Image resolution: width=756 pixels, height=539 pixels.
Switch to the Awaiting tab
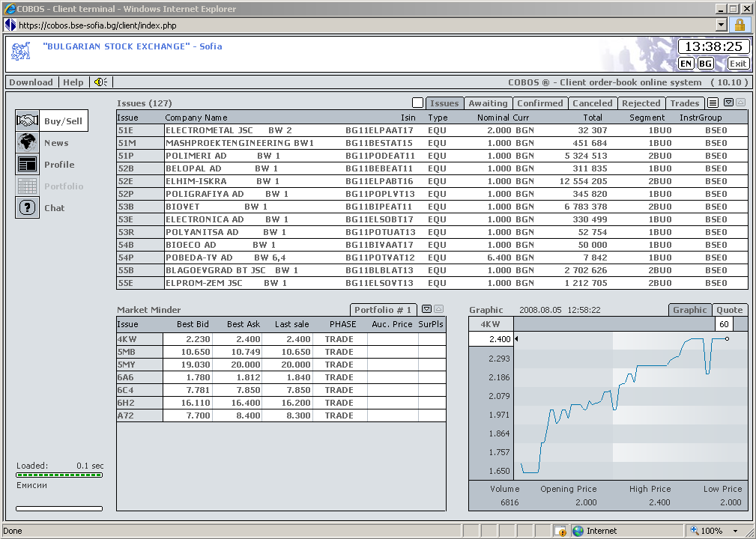point(488,103)
